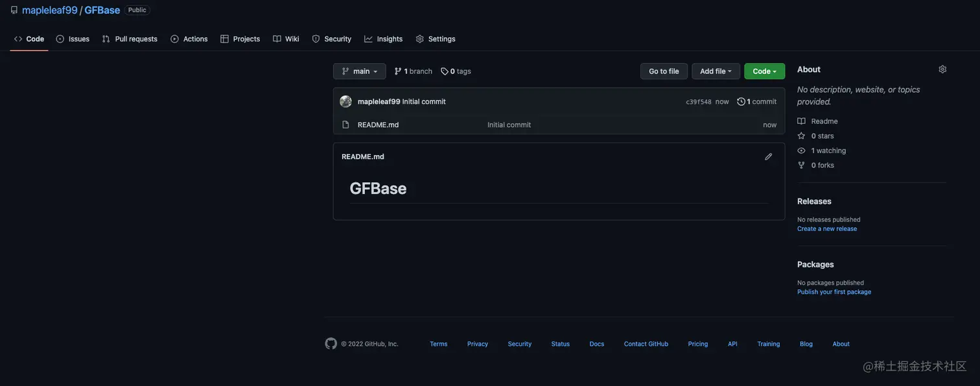Screen dimensions: 980x386
Task: Switch to the Issues tab
Action: click(x=73, y=39)
